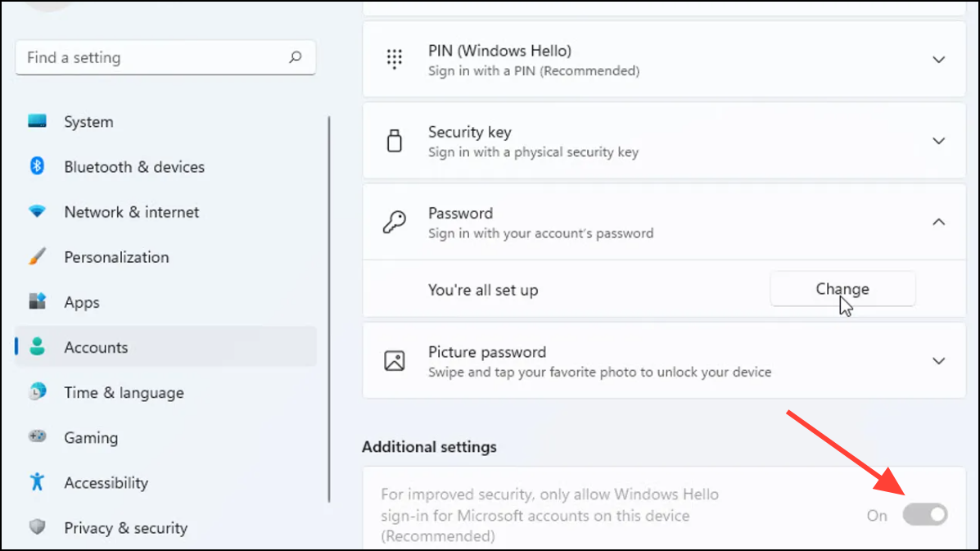Click the Bluetooth icon in sidebar
Image resolution: width=980 pixels, height=551 pixels.
[38, 166]
